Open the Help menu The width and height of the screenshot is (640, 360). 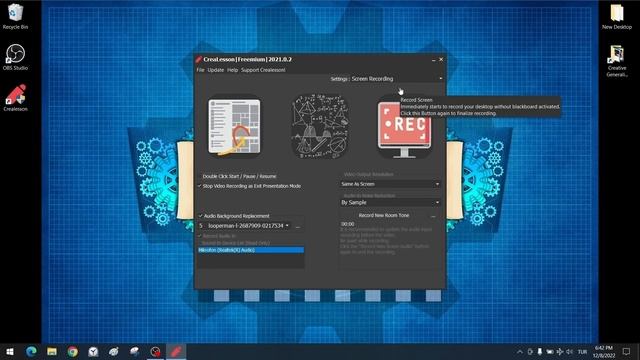(x=232, y=70)
